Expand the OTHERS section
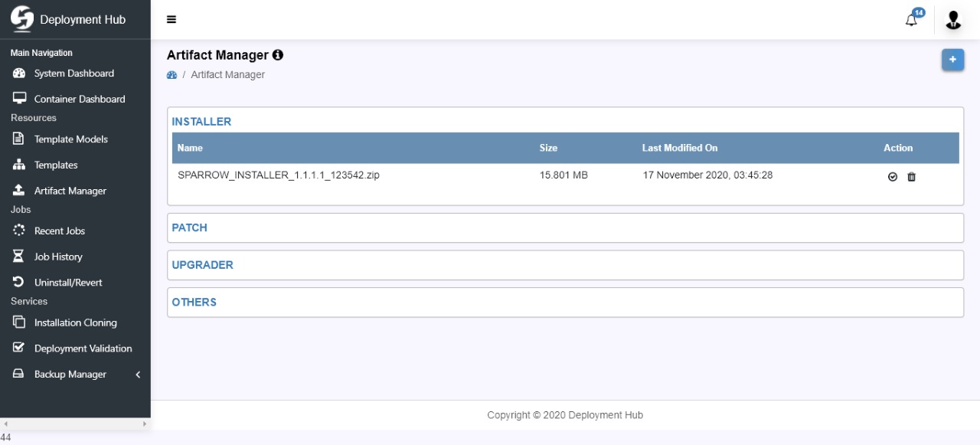 pos(194,303)
